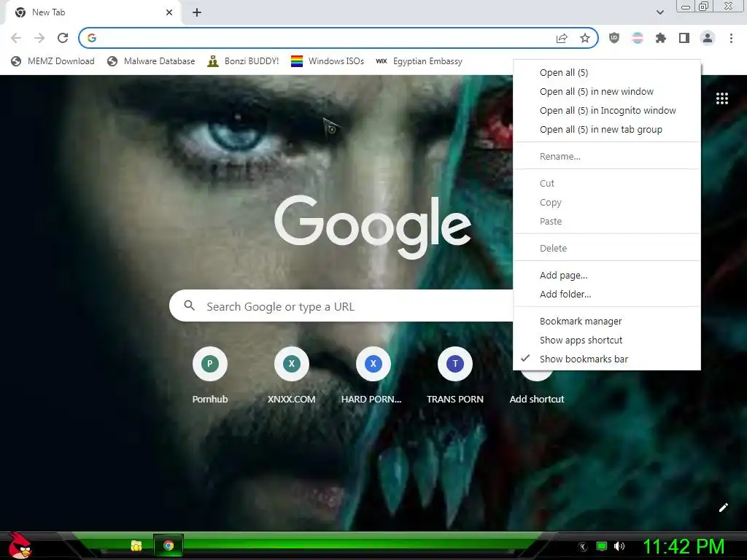Screen dimensions: 747x560
Task: Select Add folder... in context menu
Action: 606,295
